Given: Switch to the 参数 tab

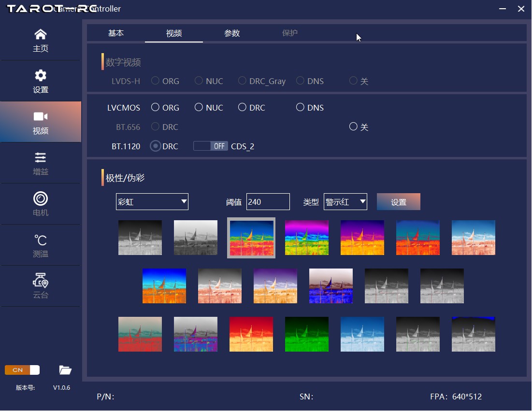Looking at the screenshot, I should 232,33.
